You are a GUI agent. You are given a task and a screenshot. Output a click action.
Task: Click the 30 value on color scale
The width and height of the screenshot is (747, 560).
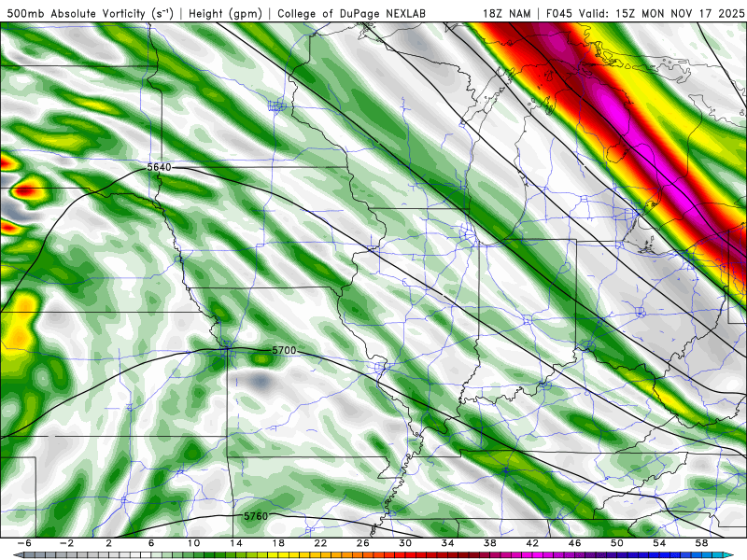tap(405, 543)
